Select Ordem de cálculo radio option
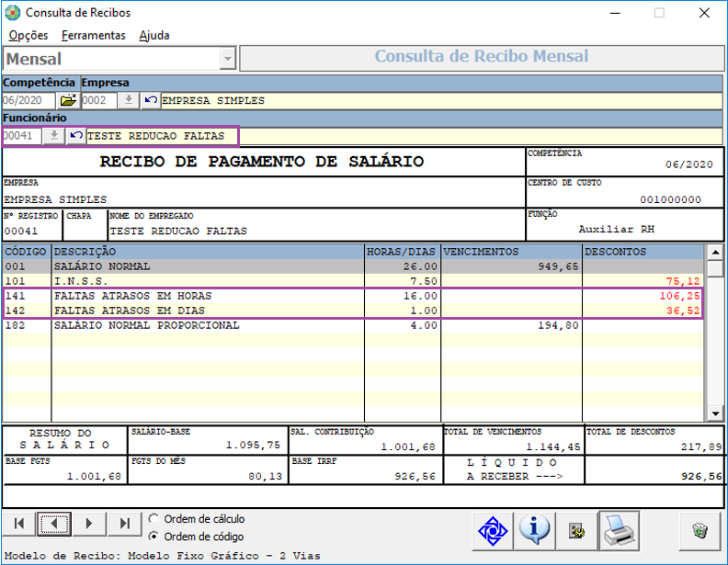 point(154,518)
